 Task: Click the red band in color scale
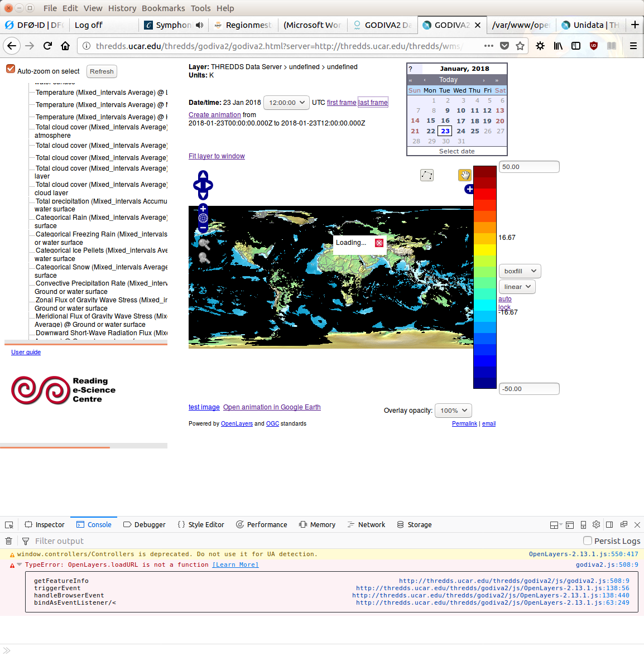(x=485, y=194)
